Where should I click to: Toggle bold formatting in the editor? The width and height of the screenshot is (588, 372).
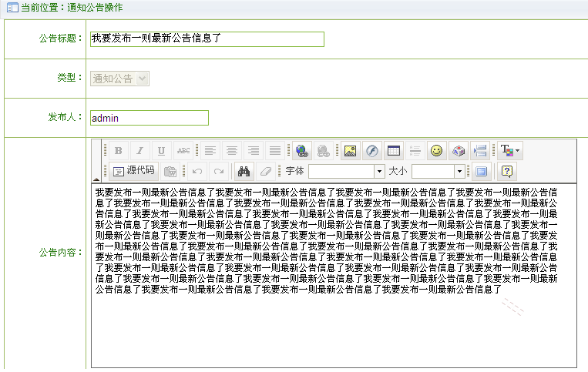click(x=118, y=151)
